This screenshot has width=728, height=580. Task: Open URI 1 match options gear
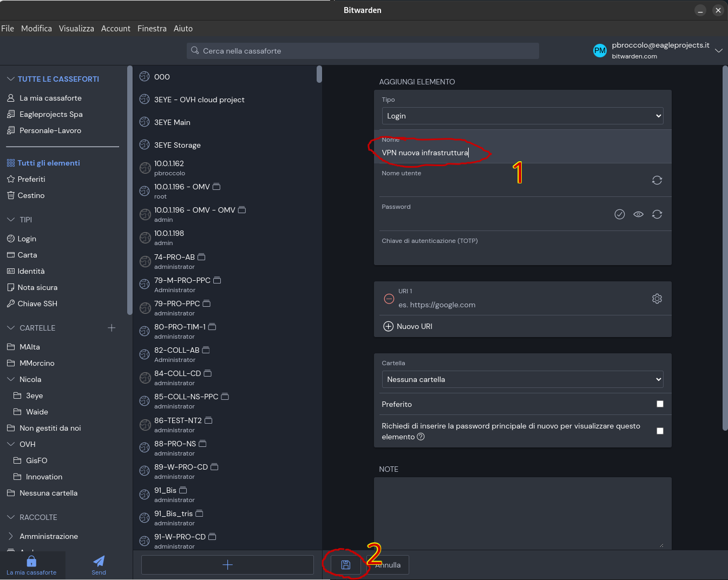tap(657, 299)
